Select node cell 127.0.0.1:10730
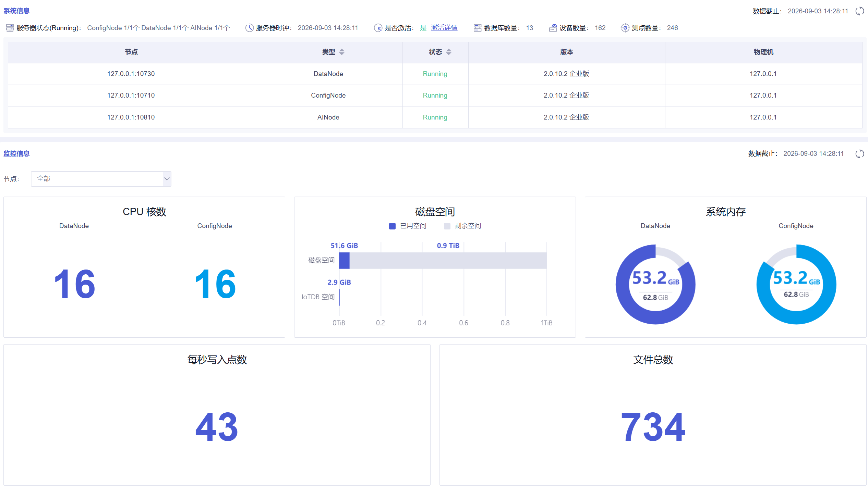868x487 pixels. [x=131, y=74]
